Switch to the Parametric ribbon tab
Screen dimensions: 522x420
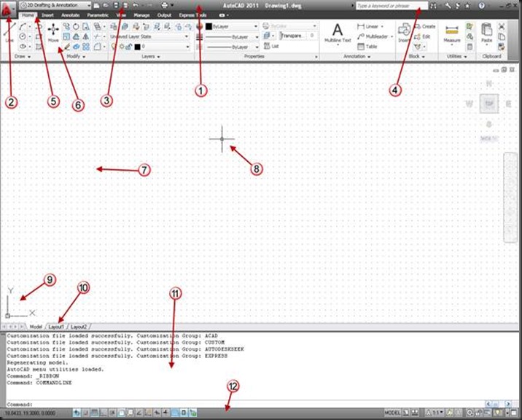[x=98, y=15]
